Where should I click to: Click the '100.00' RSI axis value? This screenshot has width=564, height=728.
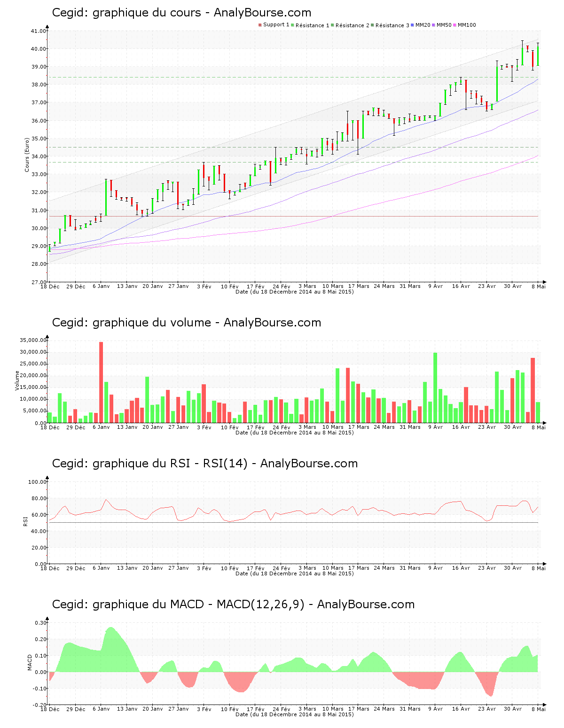37,482
